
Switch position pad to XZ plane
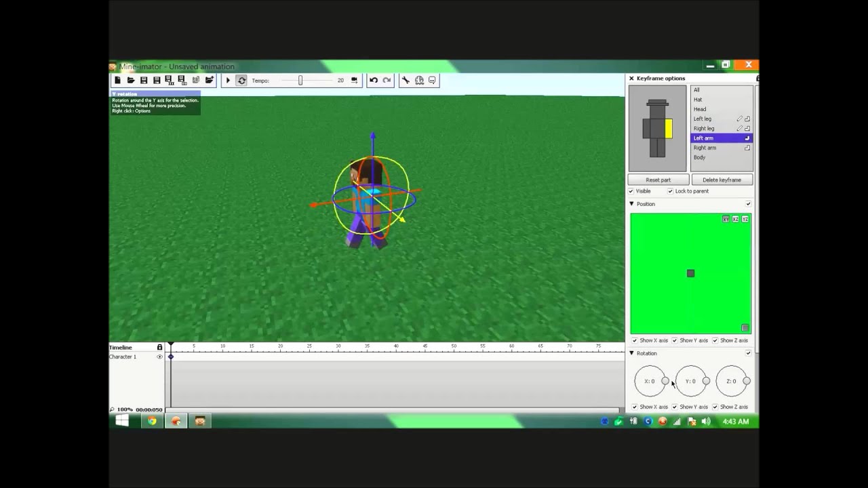735,219
